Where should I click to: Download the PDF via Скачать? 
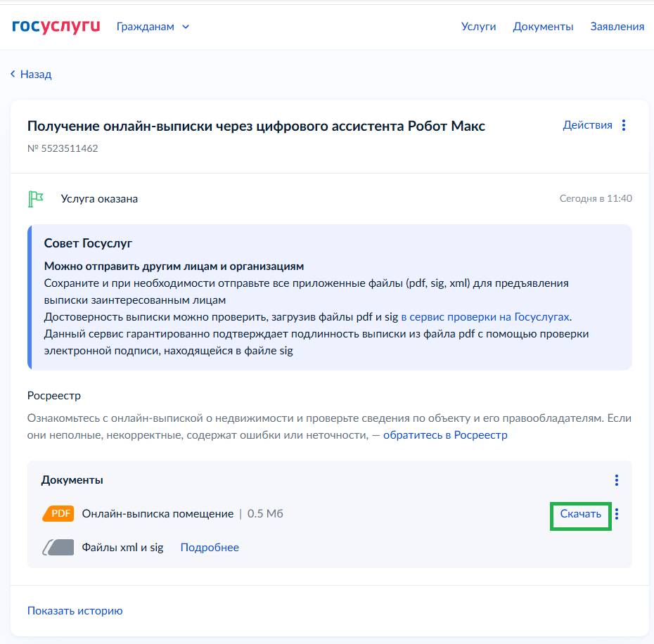tap(580, 514)
